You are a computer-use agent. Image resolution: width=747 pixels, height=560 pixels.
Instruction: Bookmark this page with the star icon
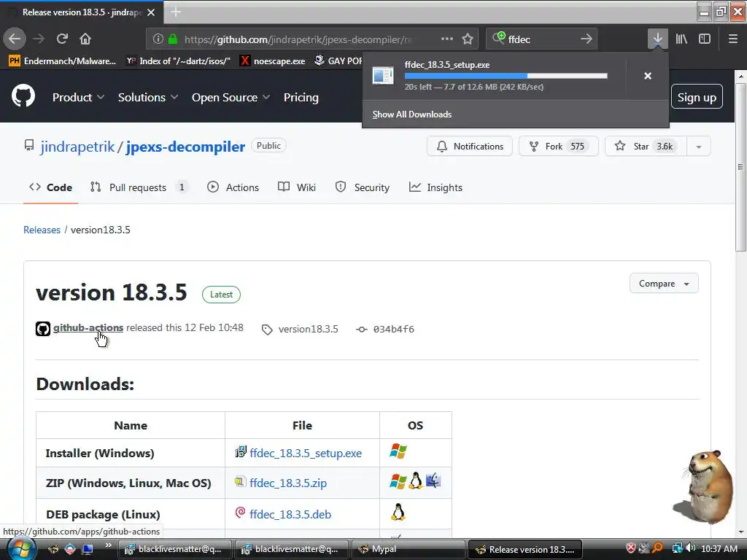pos(468,39)
